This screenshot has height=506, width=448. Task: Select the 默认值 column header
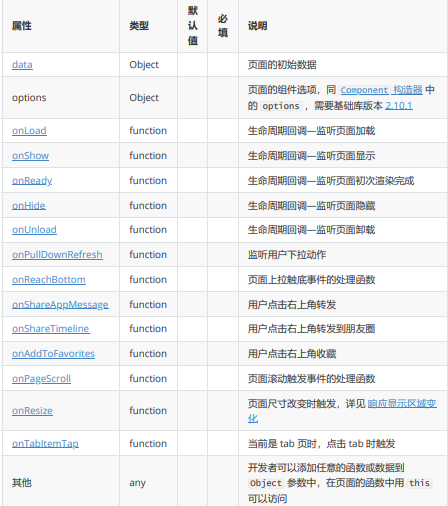193,26
